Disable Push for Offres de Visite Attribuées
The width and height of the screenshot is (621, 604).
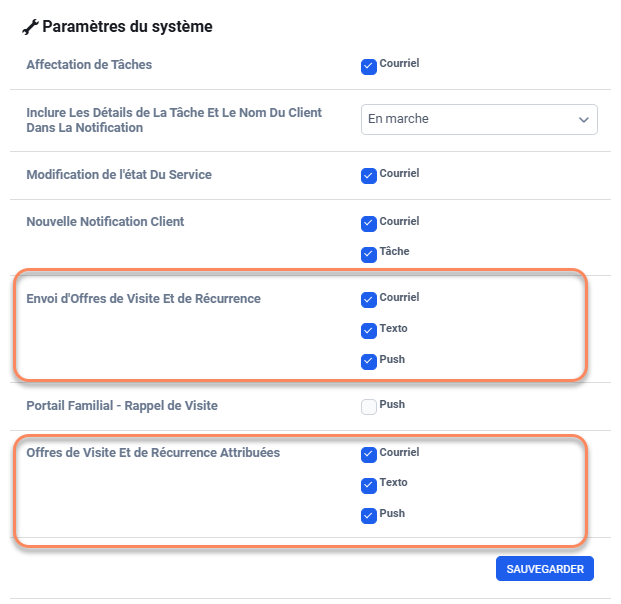click(x=368, y=516)
